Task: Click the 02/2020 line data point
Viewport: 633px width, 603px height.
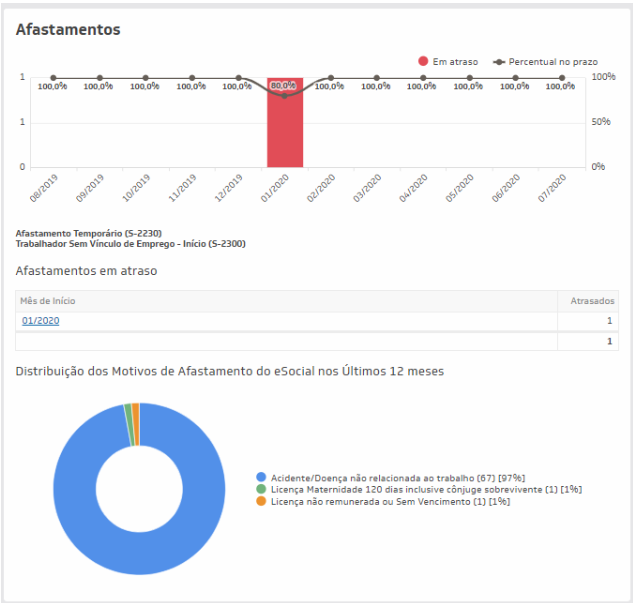Action: point(331,78)
